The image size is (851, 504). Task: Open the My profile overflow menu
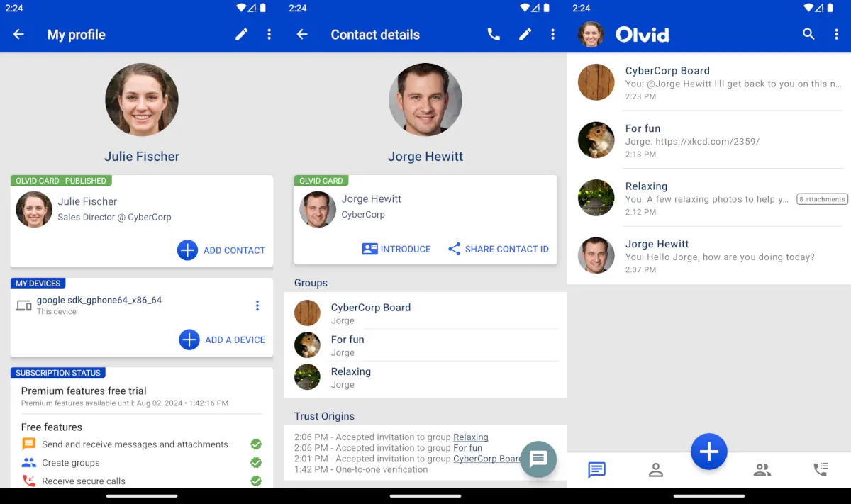pos(269,35)
